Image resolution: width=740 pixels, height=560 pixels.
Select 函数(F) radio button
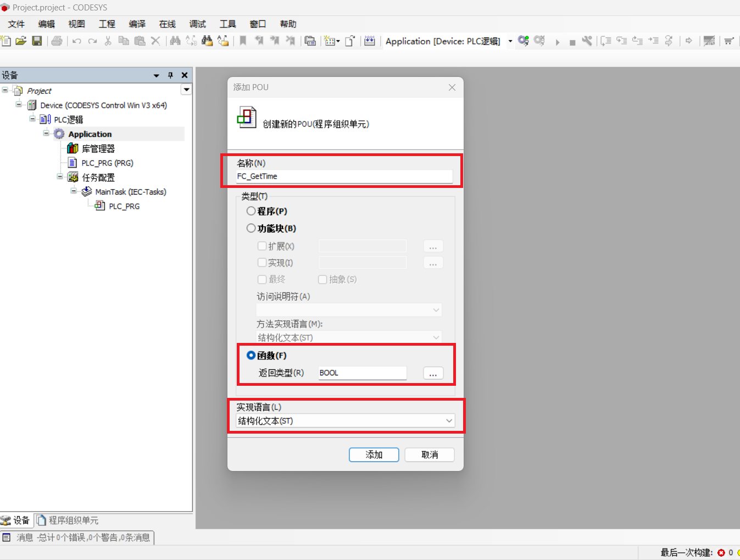coord(251,355)
